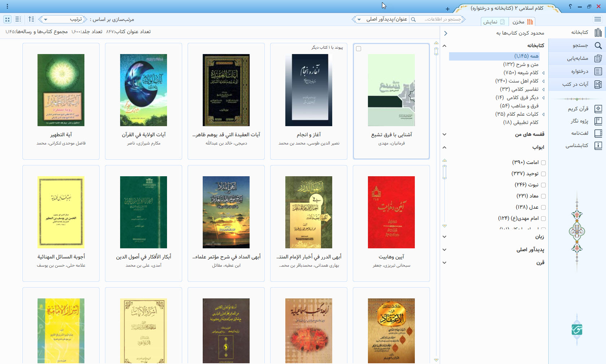This screenshot has height=364, width=606.
Task: Select the کلام اسلامی ۲ window tab
Action: [x=507, y=8]
